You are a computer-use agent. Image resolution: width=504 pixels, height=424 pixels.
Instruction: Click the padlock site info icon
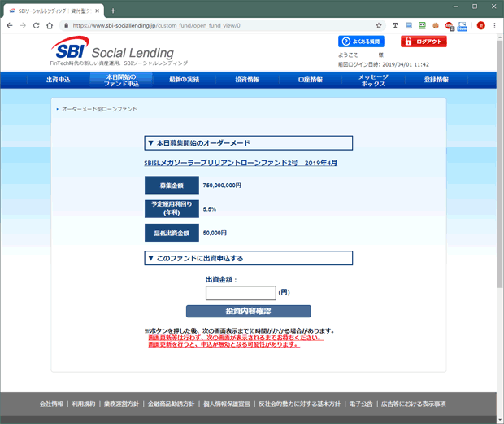click(66, 25)
